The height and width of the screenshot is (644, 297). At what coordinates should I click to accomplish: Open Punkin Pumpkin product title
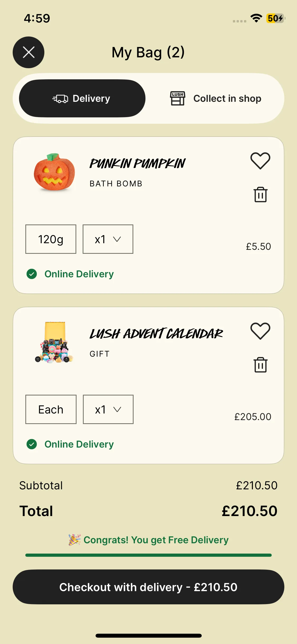[x=138, y=163]
